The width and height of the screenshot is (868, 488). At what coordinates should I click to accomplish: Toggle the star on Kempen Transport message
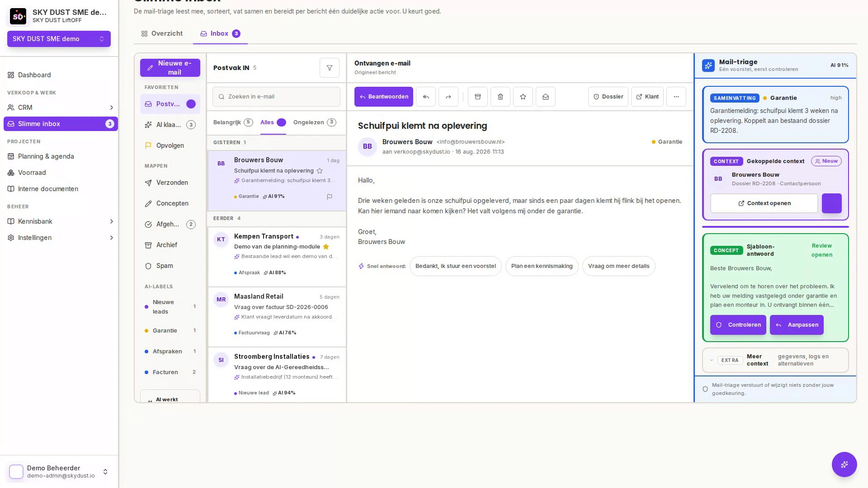tap(326, 247)
